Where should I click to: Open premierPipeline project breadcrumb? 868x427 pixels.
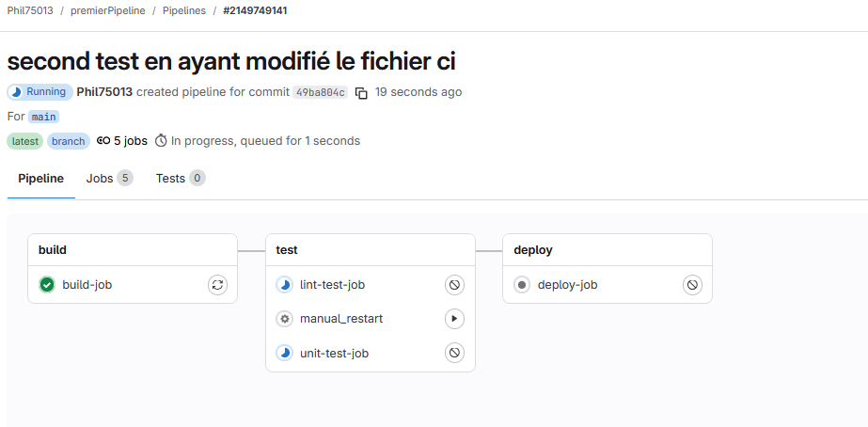coord(108,10)
